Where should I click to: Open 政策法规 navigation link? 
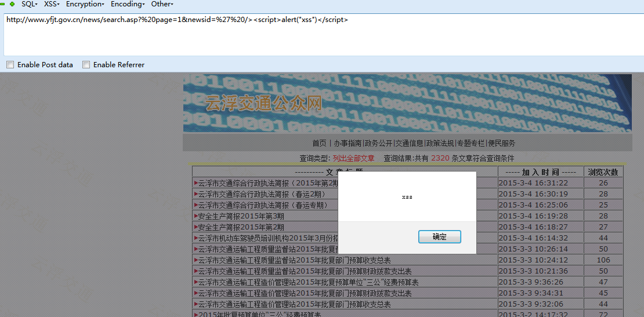click(440, 143)
